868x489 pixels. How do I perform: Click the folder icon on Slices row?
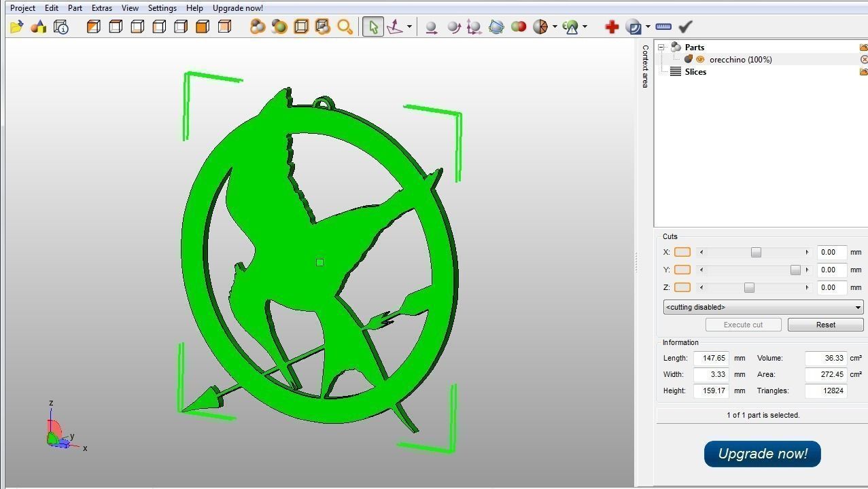pos(863,71)
